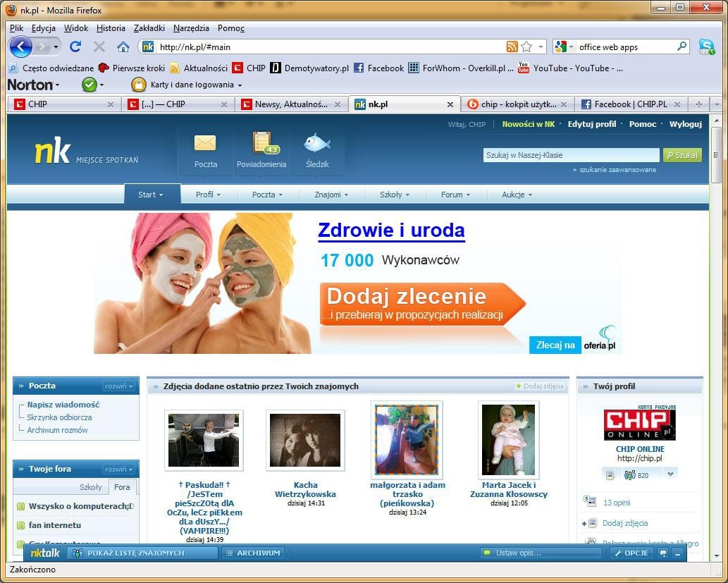Screen dimensions: 728x583
Task: Click OPCJE in nktalk bar
Action: tap(631, 553)
